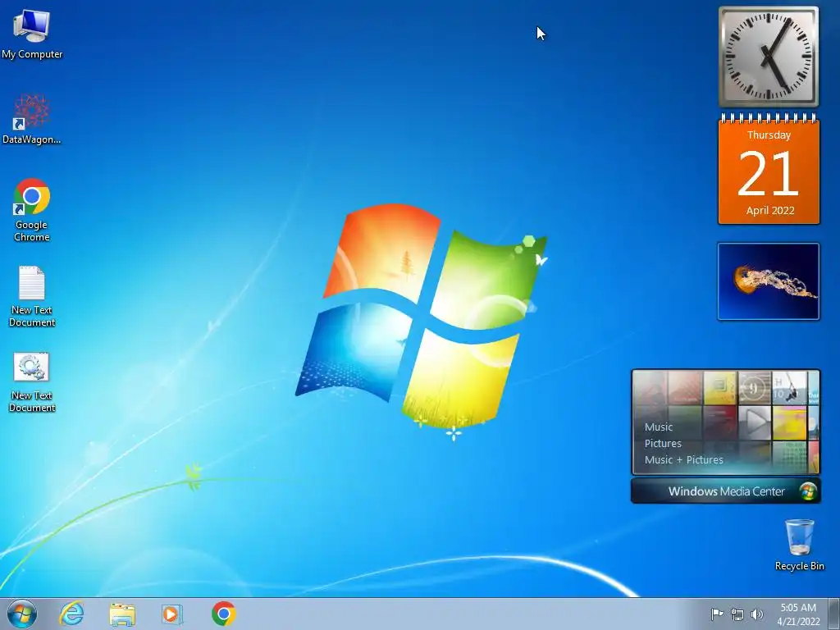
Task: Click the Windows Media Center logo bar
Action: pyautogui.click(x=726, y=491)
